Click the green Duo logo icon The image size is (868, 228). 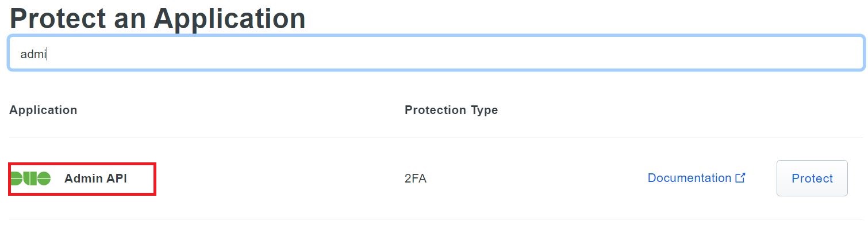coord(30,178)
